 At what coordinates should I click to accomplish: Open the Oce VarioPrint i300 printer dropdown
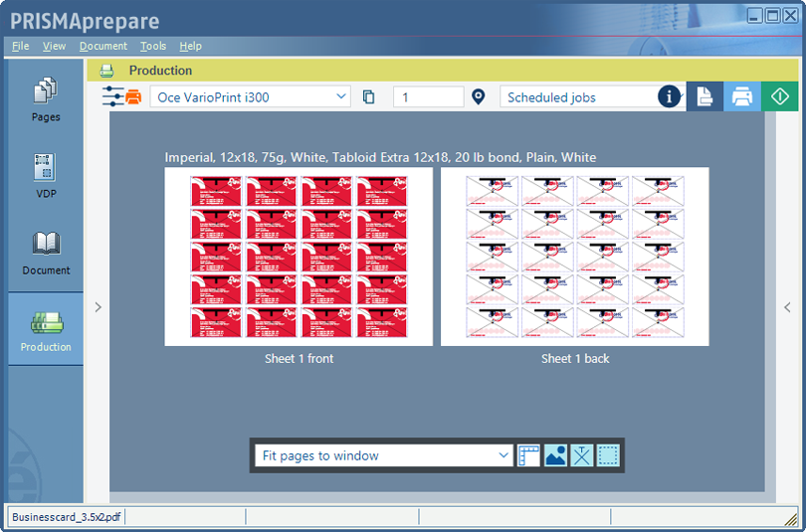pyautogui.click(x=251, y=96)
